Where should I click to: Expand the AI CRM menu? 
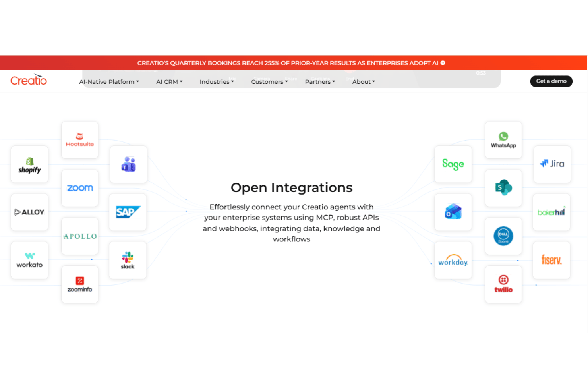(169, 82)
